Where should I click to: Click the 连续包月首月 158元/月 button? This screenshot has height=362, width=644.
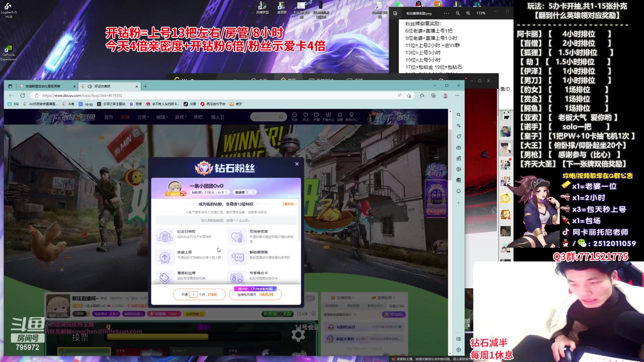point(255,295)
